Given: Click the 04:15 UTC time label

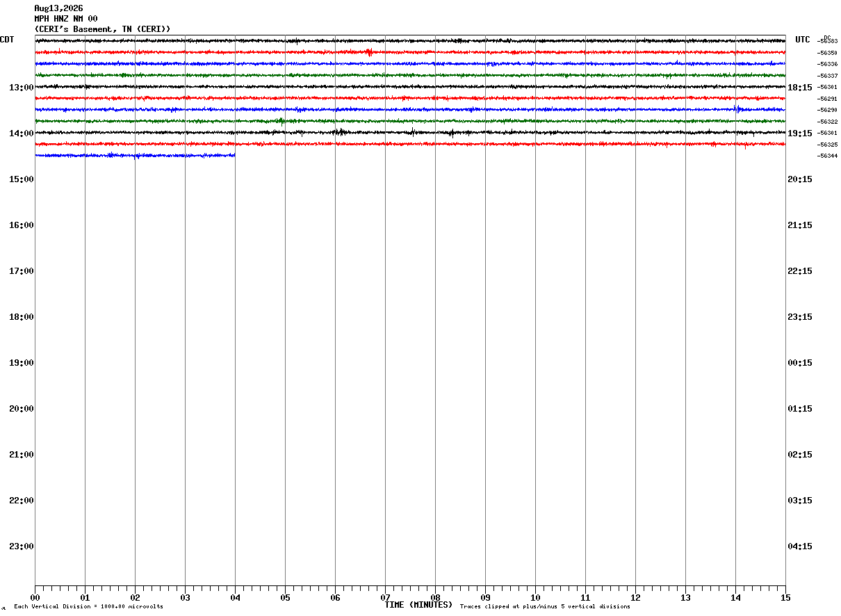Looking at the screenshot, I should click(800, 546).
